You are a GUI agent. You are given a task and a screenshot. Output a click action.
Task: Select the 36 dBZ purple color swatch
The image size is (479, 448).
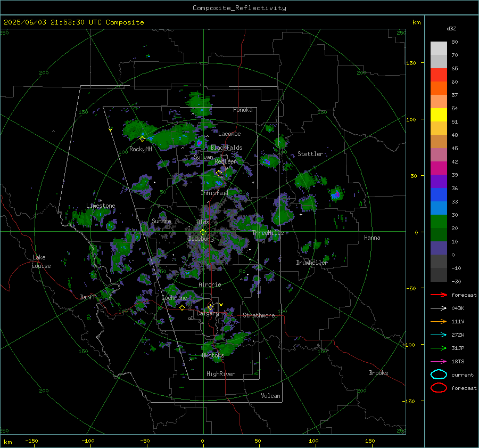pos(439,181)
